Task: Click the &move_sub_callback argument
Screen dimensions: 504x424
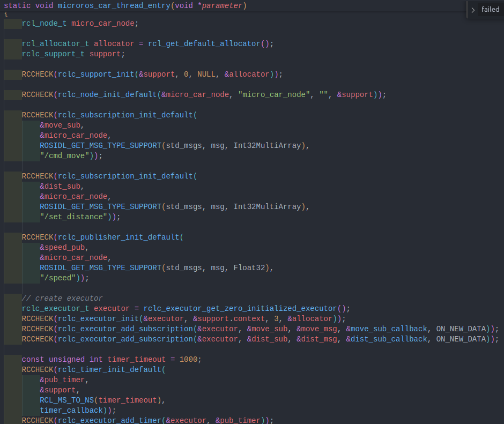Action: pyautogui.click(x=387, y=329)
